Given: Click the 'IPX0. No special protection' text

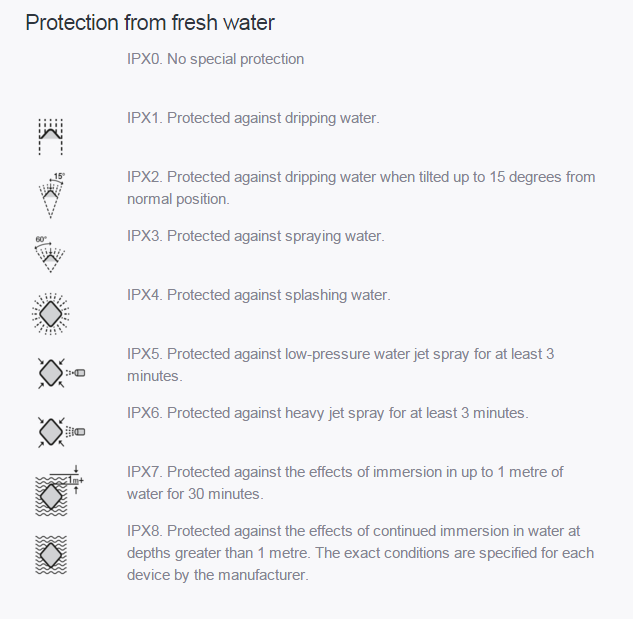Looking at the screenshot, I should click(x=216, y=59).
